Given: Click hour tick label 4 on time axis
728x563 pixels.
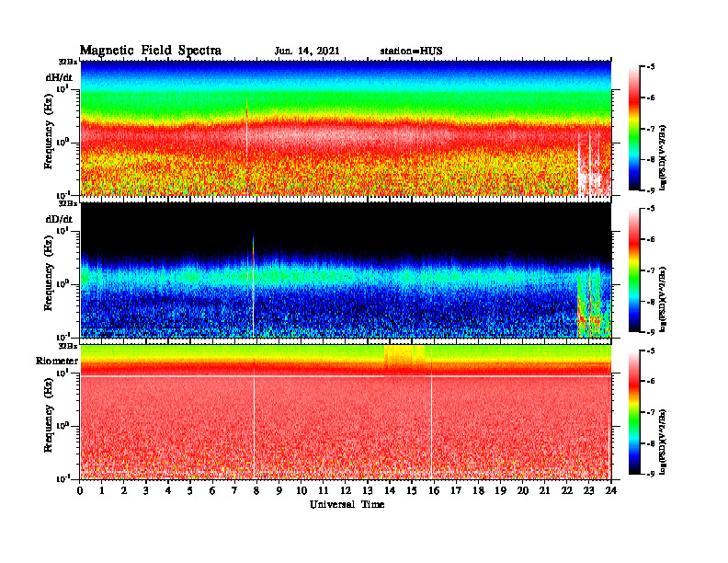Looking at the screenshot, I should [x=168, y=491].
